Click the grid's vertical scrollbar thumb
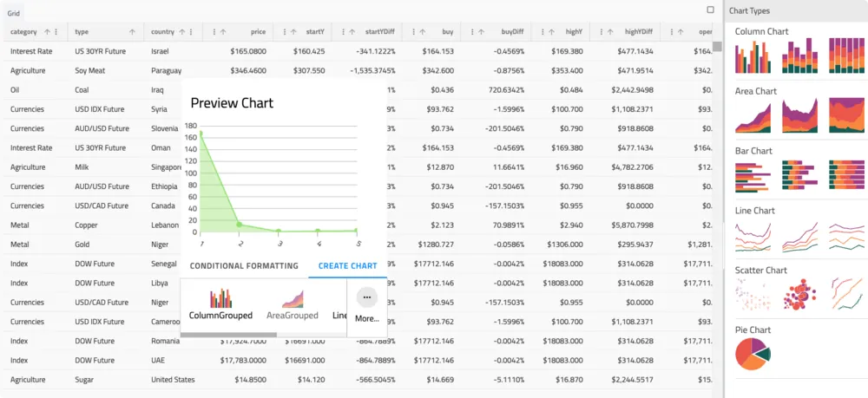Image resolution: width=868 pixels, height=398 pixels. [717, 47]
